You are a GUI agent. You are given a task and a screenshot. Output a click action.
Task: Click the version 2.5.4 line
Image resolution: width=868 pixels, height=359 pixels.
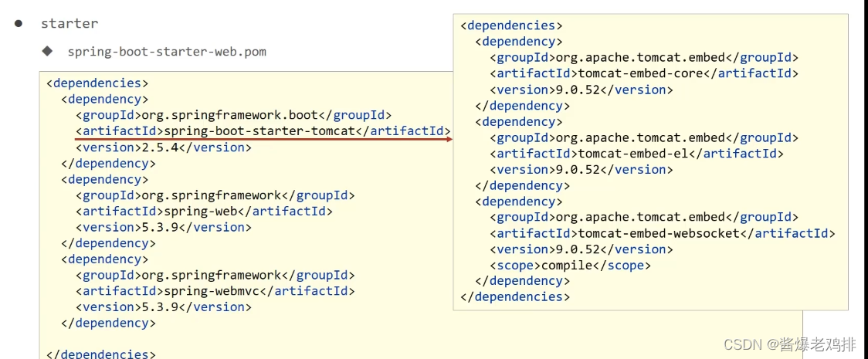pyautogui.click(x=163, y=147)
